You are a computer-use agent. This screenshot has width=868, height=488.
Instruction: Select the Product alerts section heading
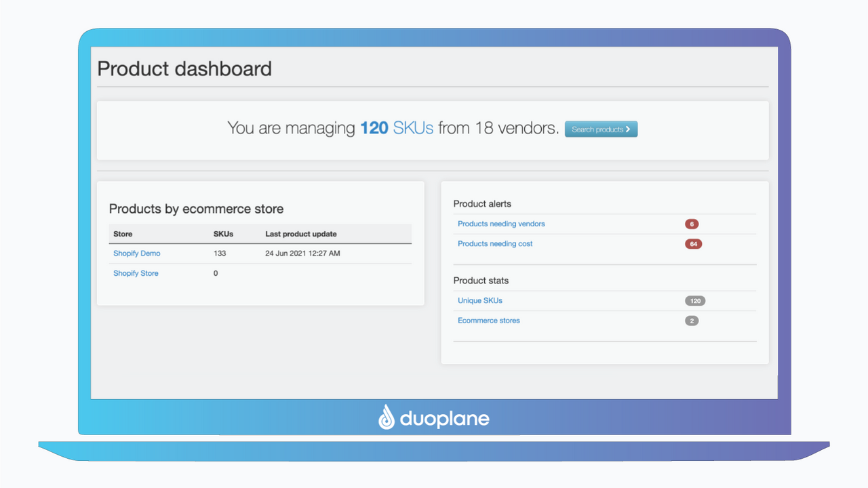tap(482, 203)
